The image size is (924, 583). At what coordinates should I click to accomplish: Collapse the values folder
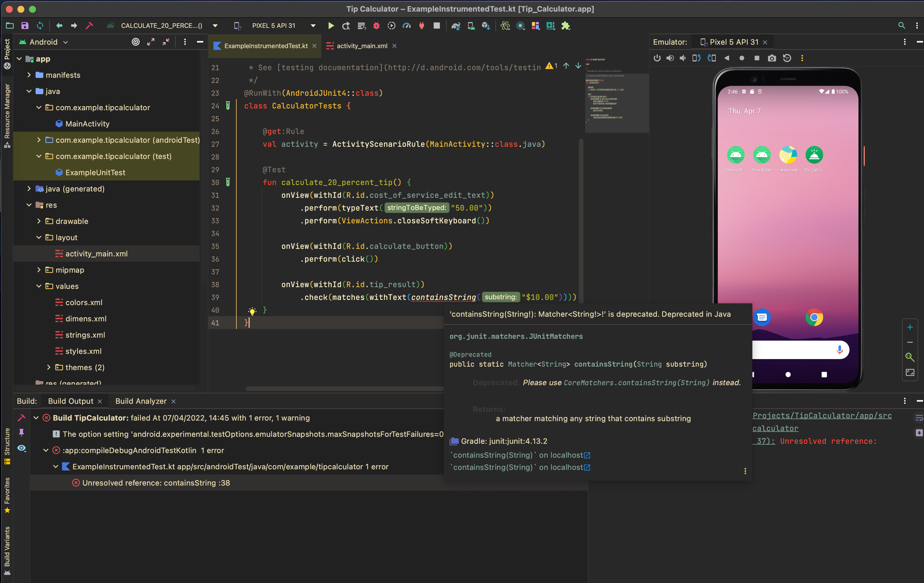[x=39, y=286]
